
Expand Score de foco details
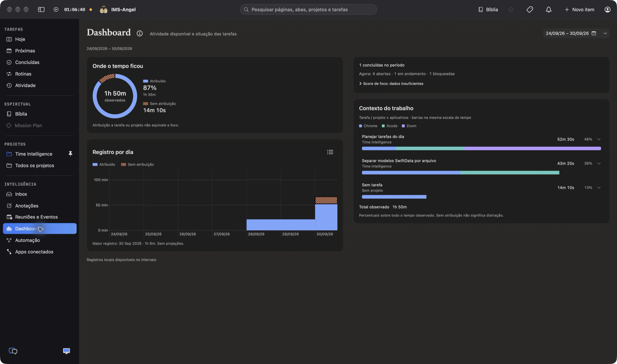[391, 84]
